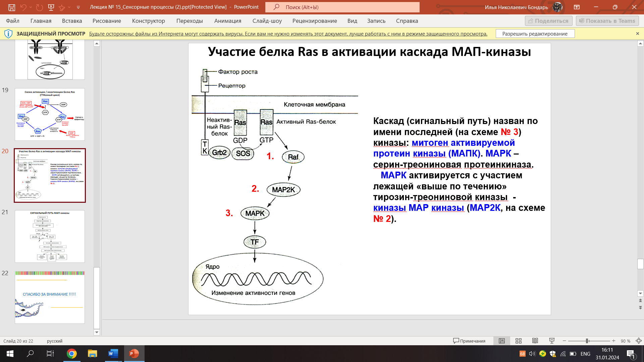Viewport: 644px width, 362px height.
Task: Switch to the Переходы tab
Action: coord(190,21)
